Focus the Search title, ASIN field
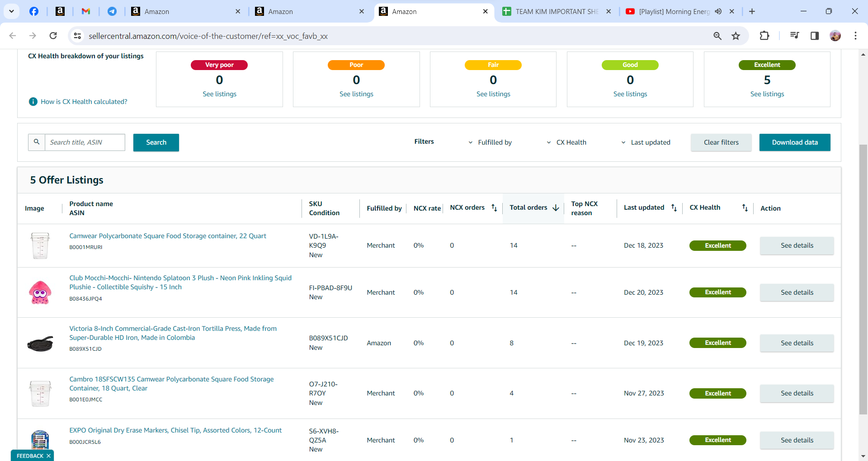This screenshot has width=868, height=461. pos(85,142)
